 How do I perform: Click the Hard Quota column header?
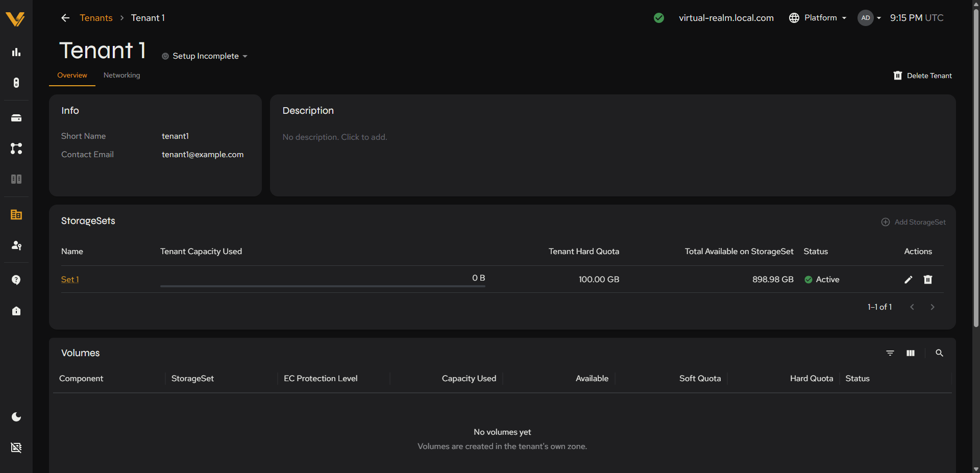(x=812, y=379)
